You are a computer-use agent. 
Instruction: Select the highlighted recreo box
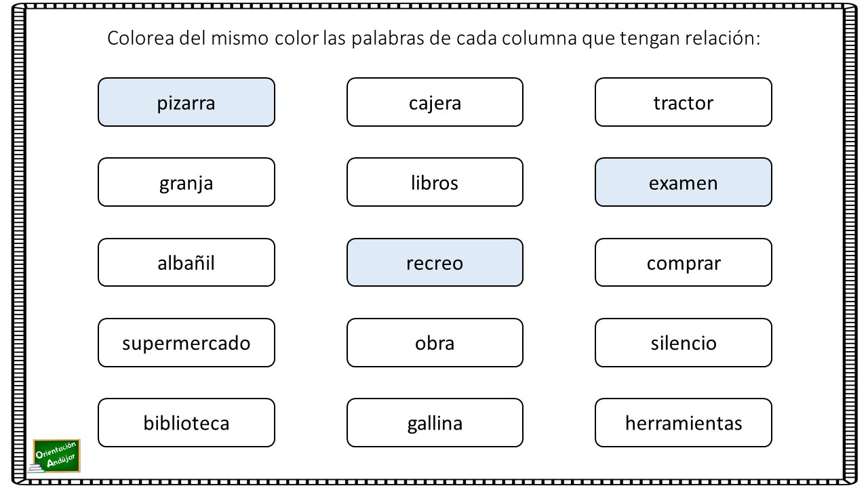click(x=435, y=262)
